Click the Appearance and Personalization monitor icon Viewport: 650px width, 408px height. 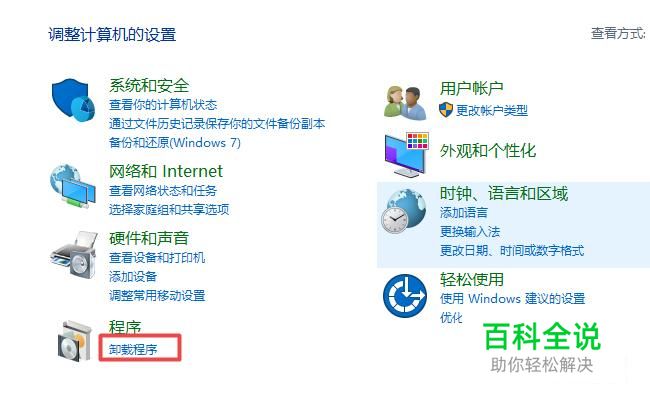click(x=407, y=155)
